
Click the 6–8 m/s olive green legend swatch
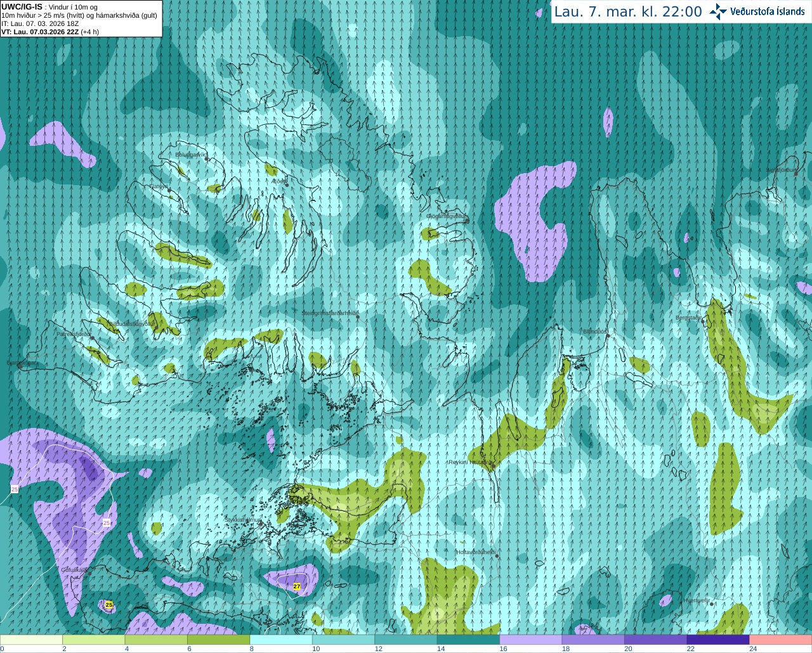(219, 640)
